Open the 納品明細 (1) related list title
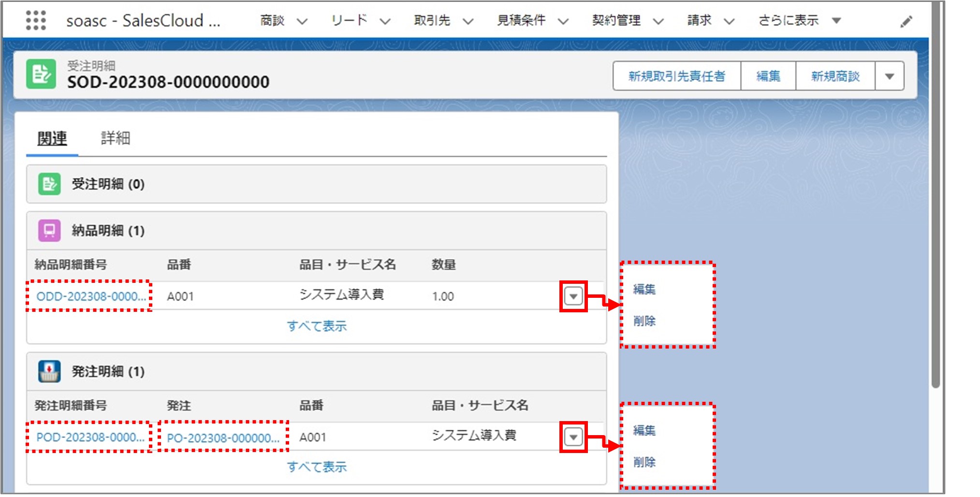This screenshot has height=497, width=980. 108,231
